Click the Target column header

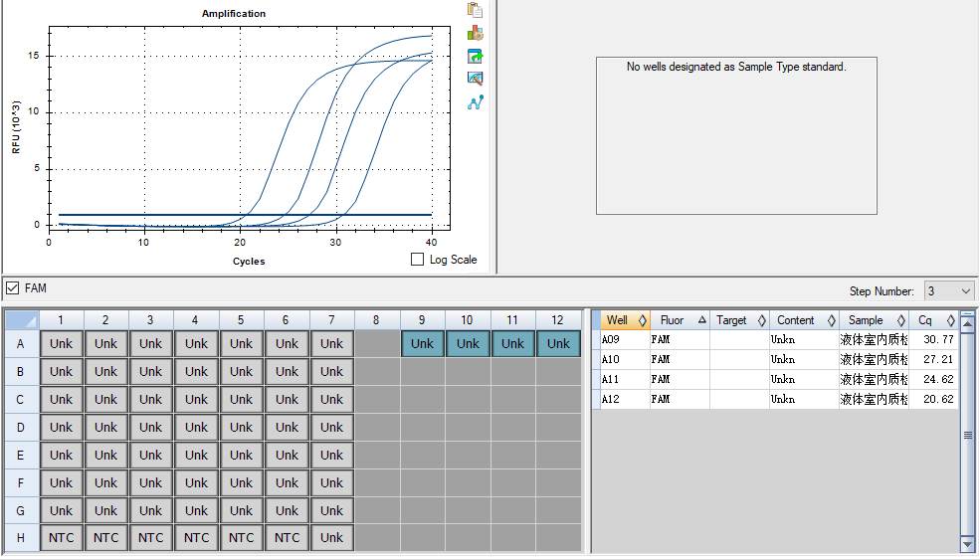pos(740,320)
